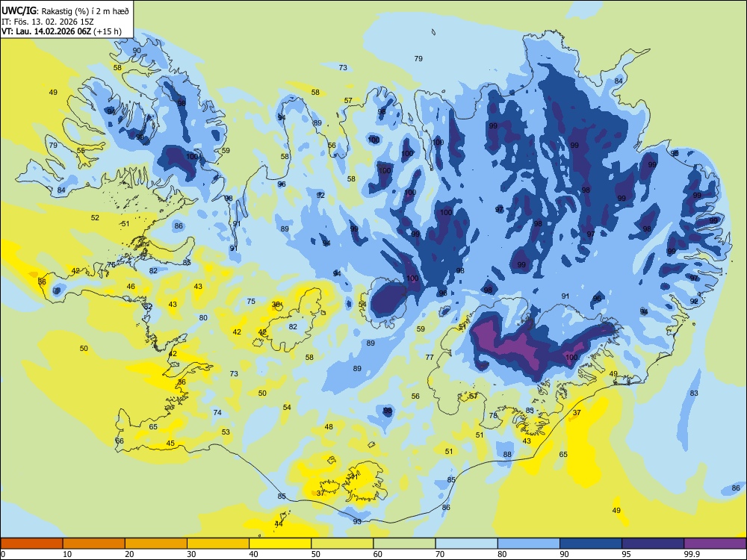Click the map value '78' on the map

493,415
